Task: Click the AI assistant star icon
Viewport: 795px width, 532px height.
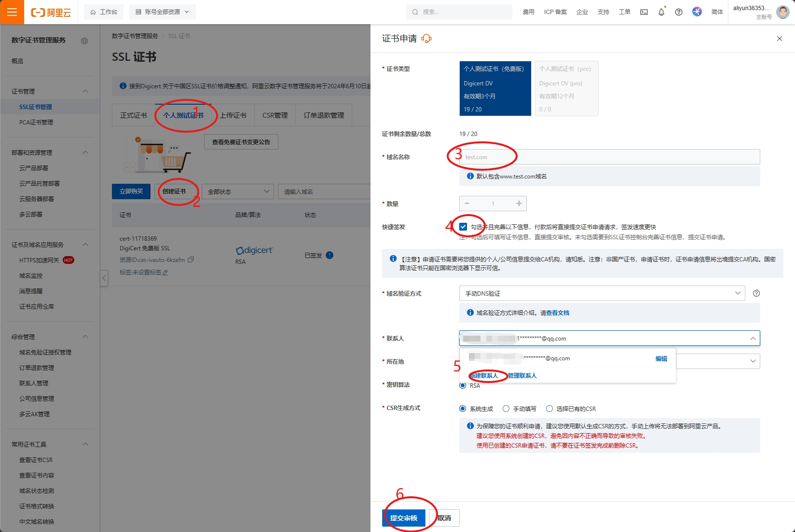Action: click(x=697, y=12)
